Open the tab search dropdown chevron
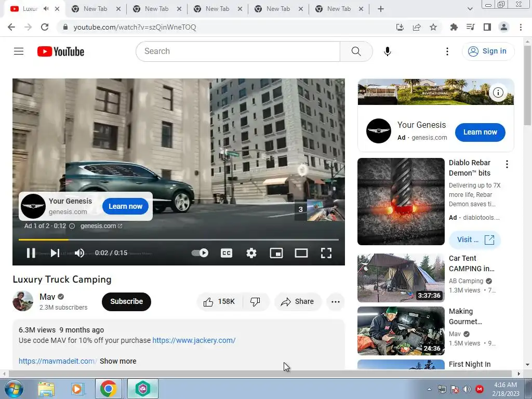The image size is (532, 399). pyautogui.click(x=470, y=9)
